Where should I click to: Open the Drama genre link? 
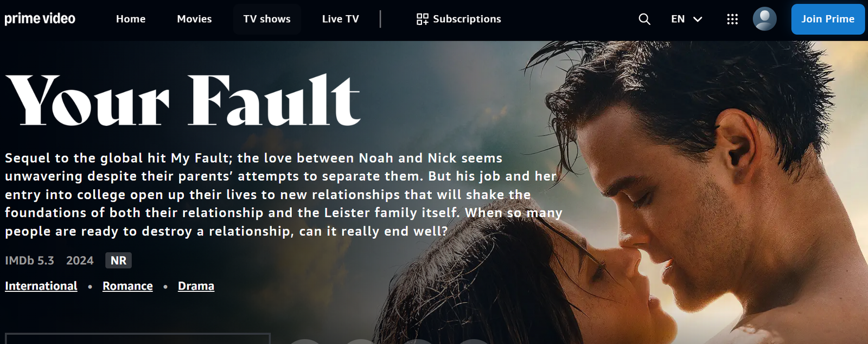pyautogui.click(x=196, y=286)
